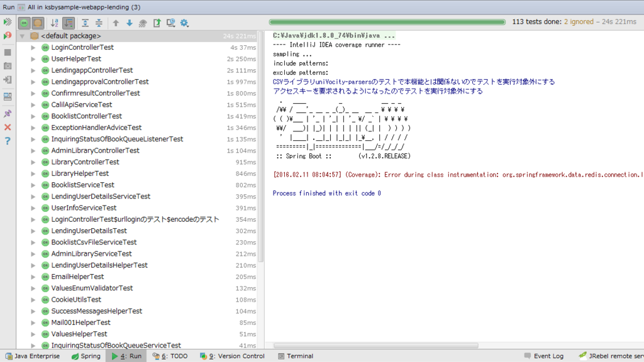Select BooklistServiceTest row

click(x=137, y=185)
